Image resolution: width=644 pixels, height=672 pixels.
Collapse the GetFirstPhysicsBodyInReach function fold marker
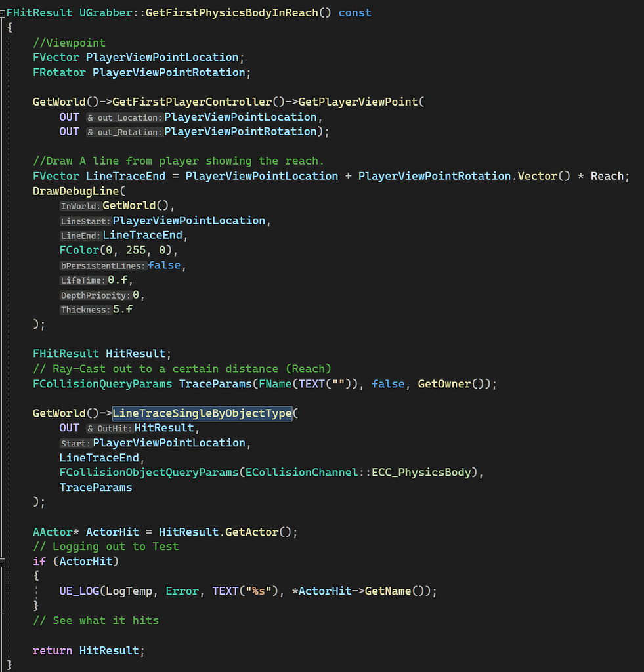3,12
